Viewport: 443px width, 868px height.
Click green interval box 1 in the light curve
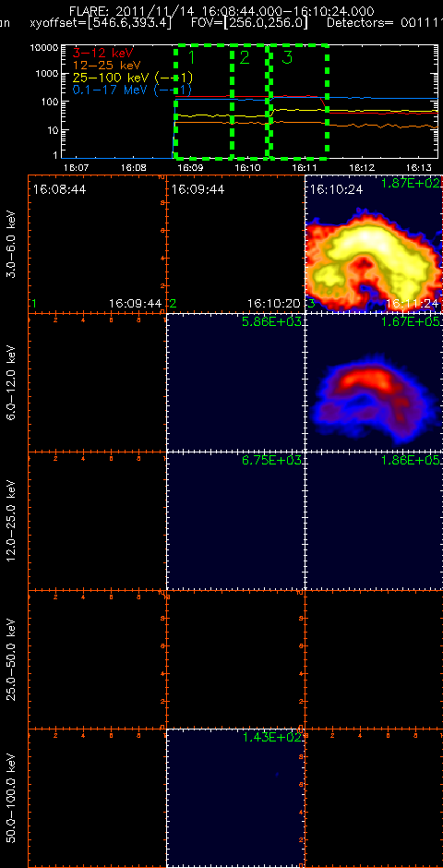(x=204, y=98)
